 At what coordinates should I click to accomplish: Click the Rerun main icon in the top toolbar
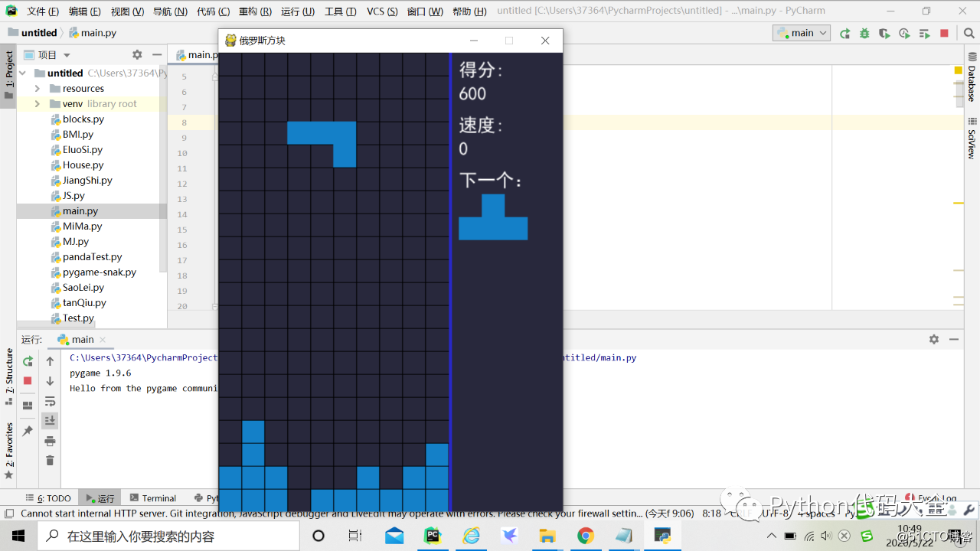[x=844, y=33]
